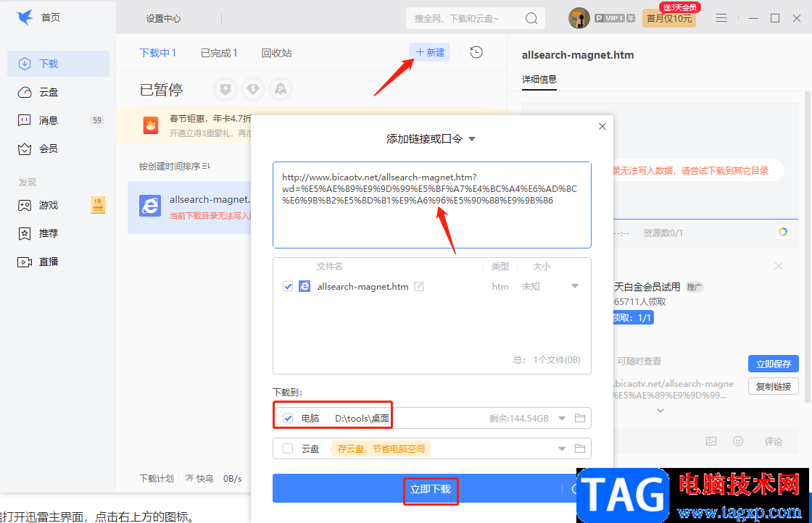Open the 云盘 path dropdown arrow
The image size is (812, 523).
pyautogui.click(x=562, y=448)
